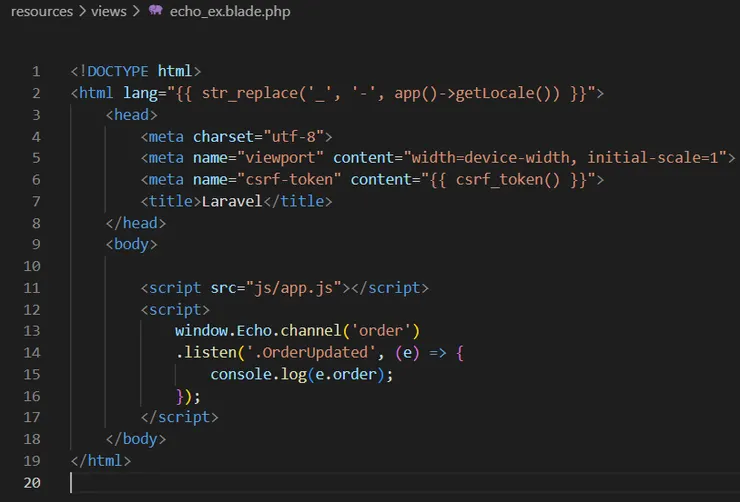Image resolution: width=740 pixels, height=502 pixels.
Task: Click the 'listen' method on line 14
Action: pos(210,352)
